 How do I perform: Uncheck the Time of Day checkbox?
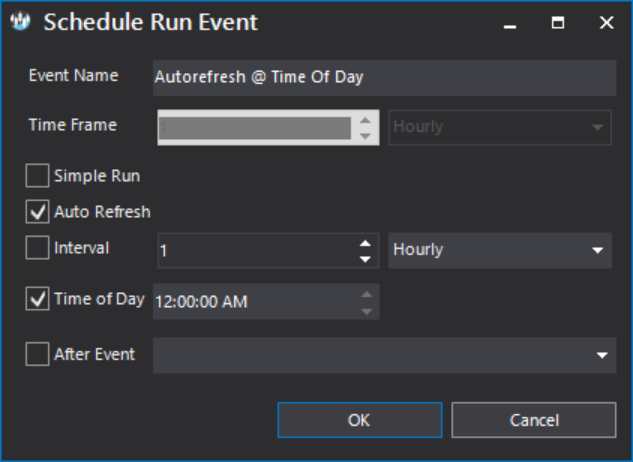(37, 299)
